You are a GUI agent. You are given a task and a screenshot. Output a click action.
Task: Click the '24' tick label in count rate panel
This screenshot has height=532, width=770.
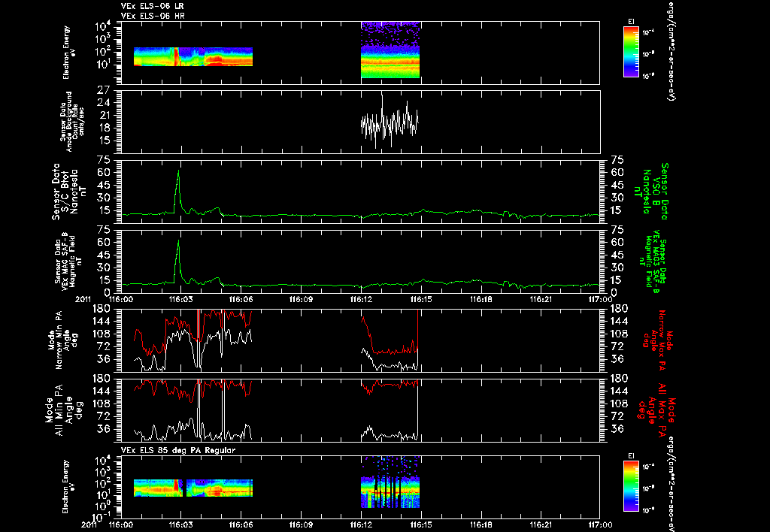(104, 103)
